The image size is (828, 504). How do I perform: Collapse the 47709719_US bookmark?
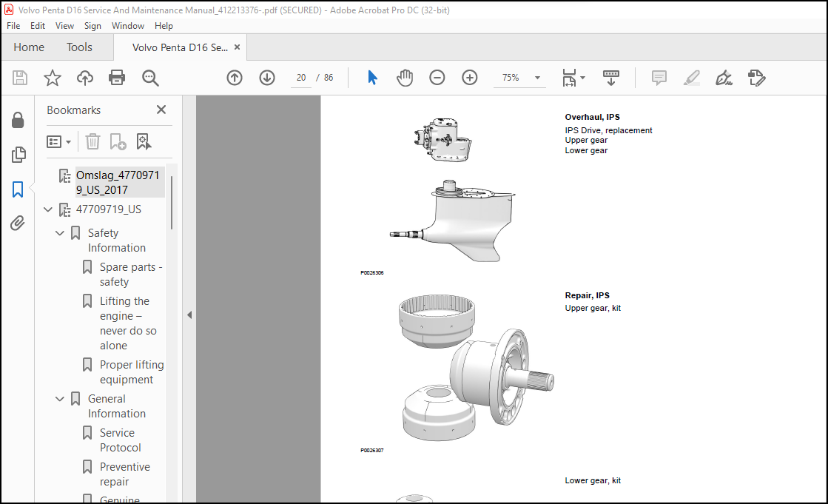(48, 209)
